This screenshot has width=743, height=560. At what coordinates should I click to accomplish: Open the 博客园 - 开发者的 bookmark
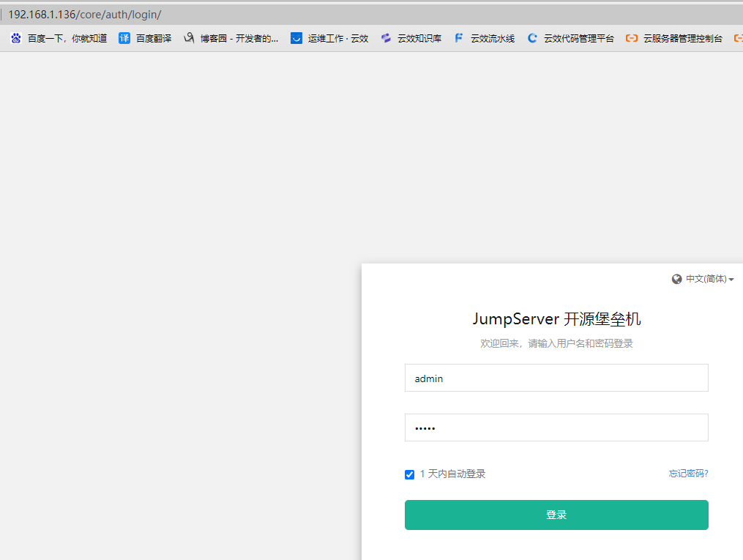click(x=239, y=38)
